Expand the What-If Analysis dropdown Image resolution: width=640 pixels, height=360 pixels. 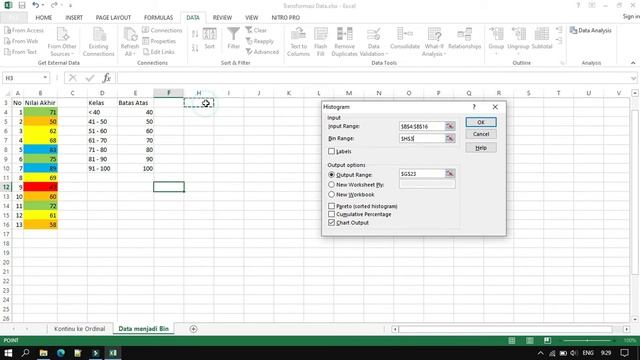tap(444, 54)
